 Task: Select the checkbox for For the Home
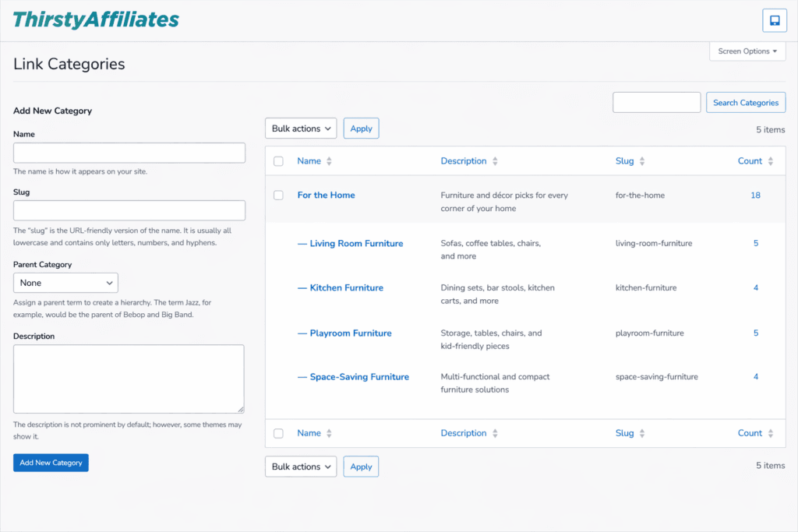278,195
